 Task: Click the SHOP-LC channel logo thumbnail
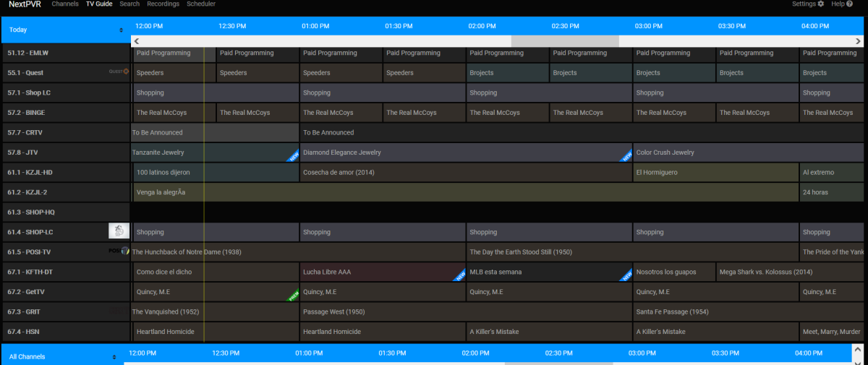click(x=119, y=231)
